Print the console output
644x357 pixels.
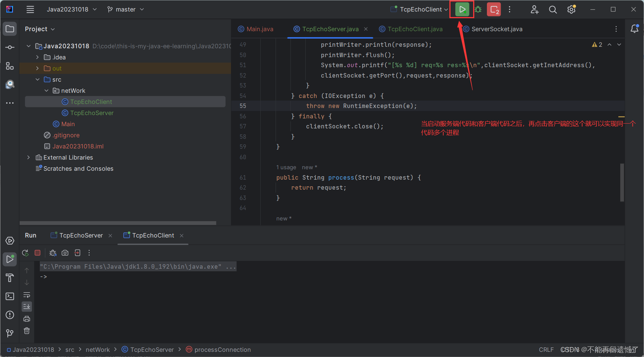coord(27,319)
